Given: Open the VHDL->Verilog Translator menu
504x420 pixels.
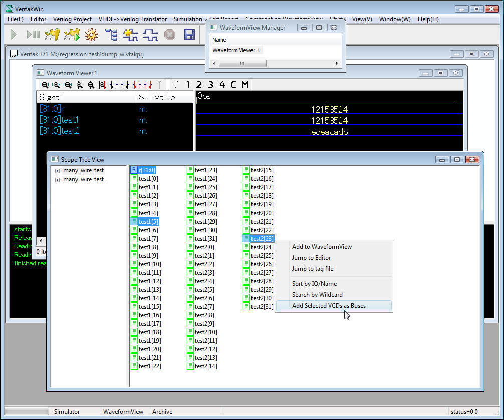Looking at the screenshot, I should 133,19.
